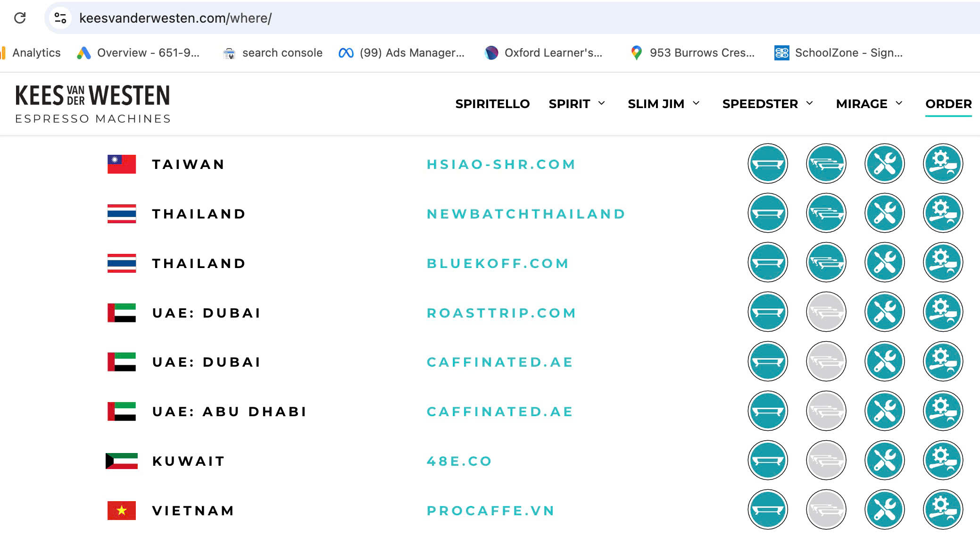The height and width of the screenshot is (554, 980).
Task: Click the multiple machines icon in Bluekoff row
Action: click(x=826, y=262)
